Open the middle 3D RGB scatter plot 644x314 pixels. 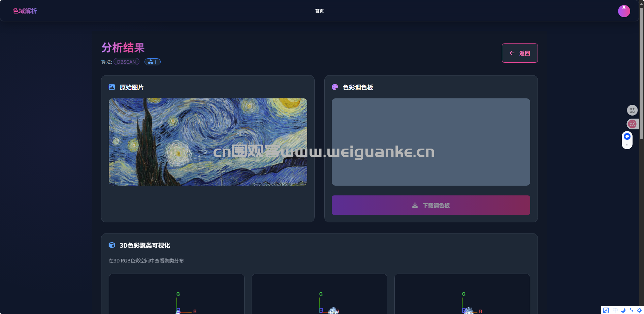[x=319, y=294]
